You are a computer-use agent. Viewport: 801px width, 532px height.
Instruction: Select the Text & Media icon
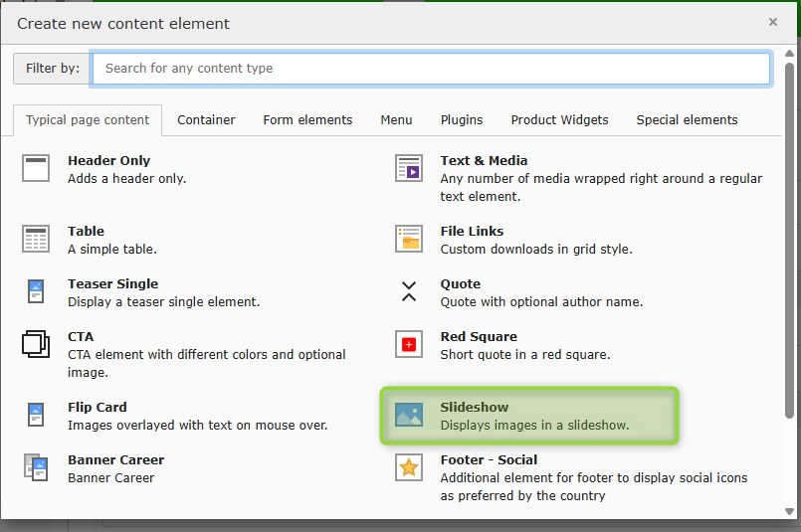pyautogui.click(x=409, y=169)
